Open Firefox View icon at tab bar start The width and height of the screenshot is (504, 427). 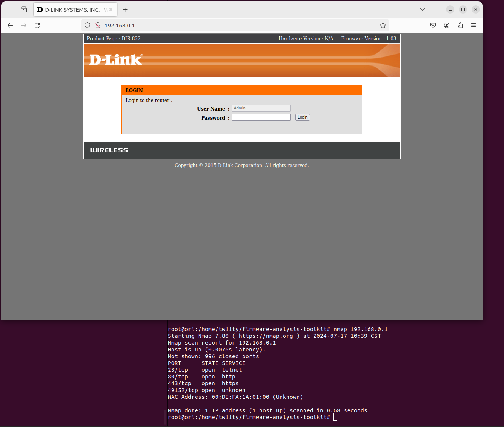(x=24, y=10)
